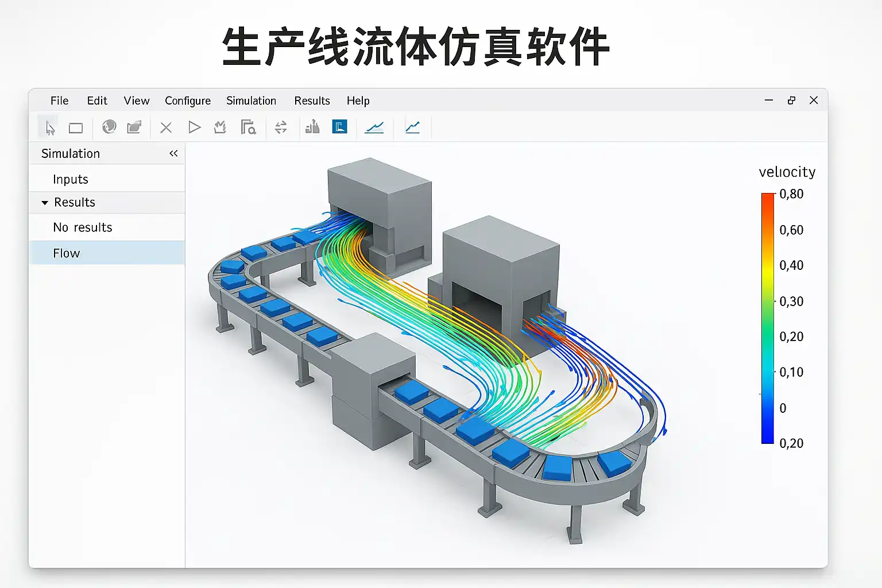Click the 0,30 legend value

click(x=791, y=301)
